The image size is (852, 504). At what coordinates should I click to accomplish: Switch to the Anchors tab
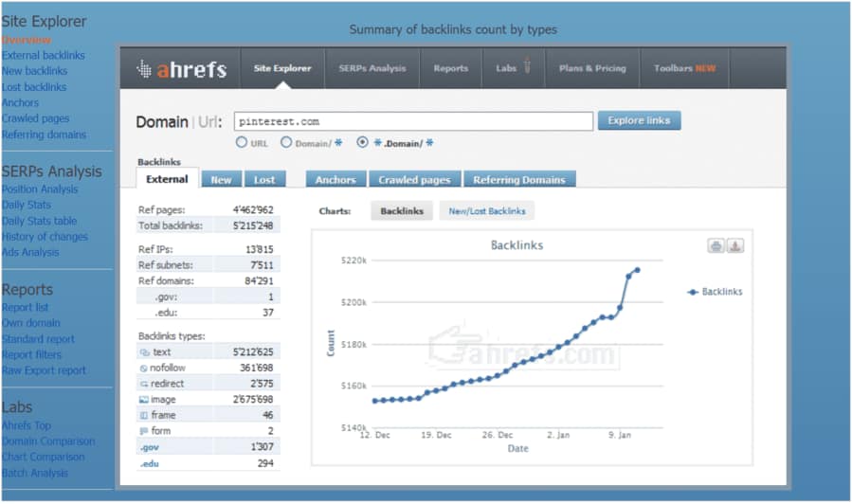tap(335, 179)
